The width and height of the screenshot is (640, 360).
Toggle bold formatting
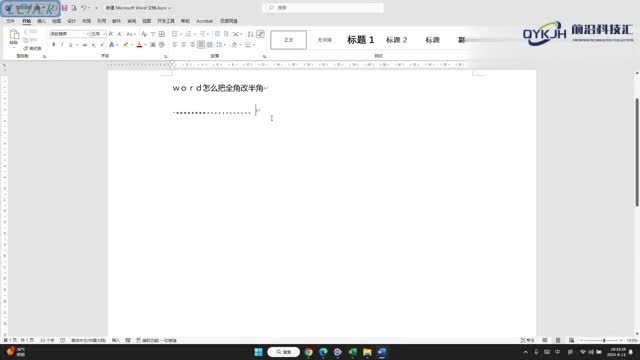[x=53, y=45]
